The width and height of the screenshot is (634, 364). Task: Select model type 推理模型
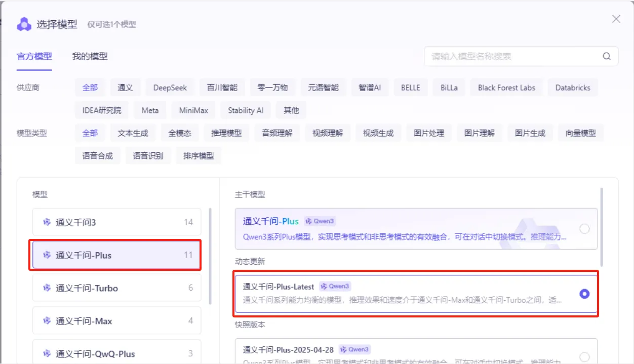pyautogui.click(x=226, y=133)
